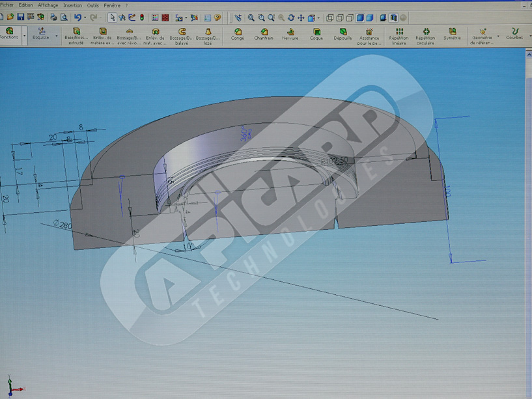
Task: Add a Nervure rib feature
Action: pos(290,34)
